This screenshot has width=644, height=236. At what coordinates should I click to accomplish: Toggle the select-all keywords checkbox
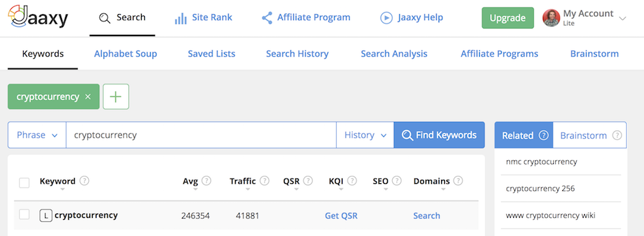click(24, 182)
